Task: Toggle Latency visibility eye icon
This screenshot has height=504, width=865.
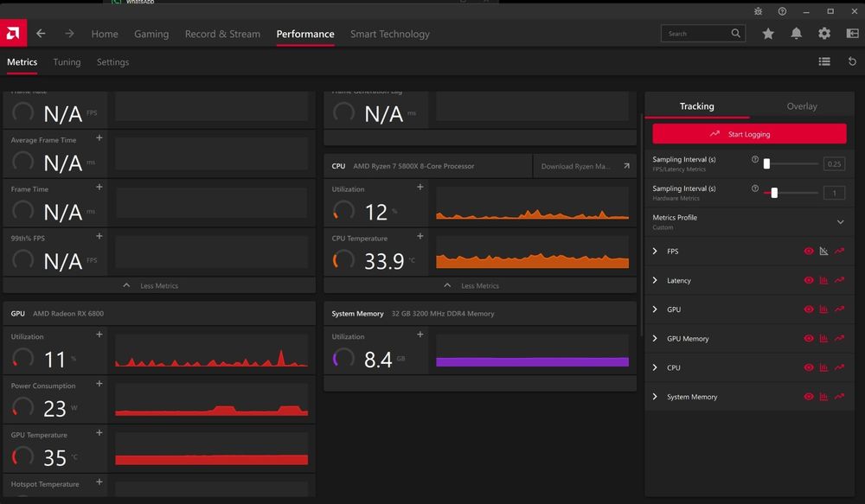Action: (809, 280)
